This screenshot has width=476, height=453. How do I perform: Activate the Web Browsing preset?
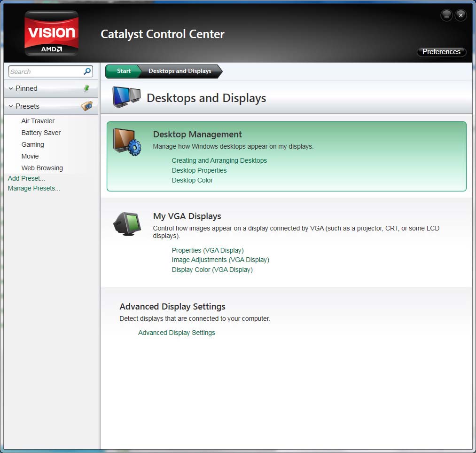(42, 168)
